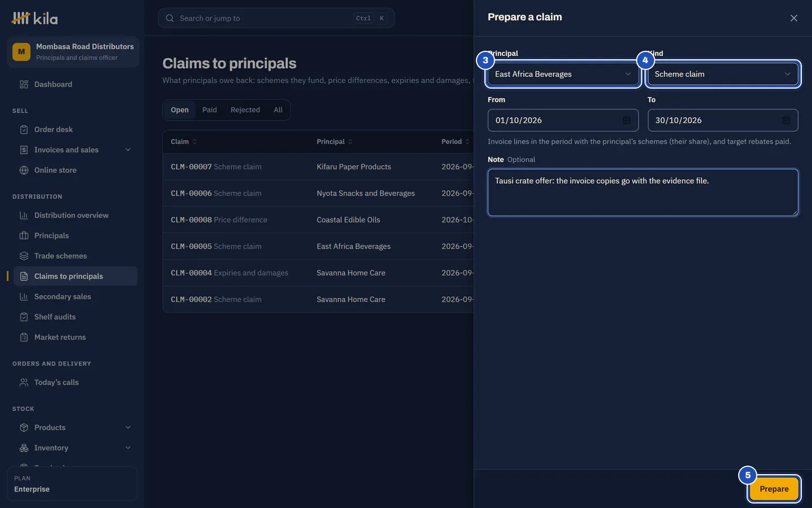Click the From date input
Screen dimensions: 812x508
point(563,120)
